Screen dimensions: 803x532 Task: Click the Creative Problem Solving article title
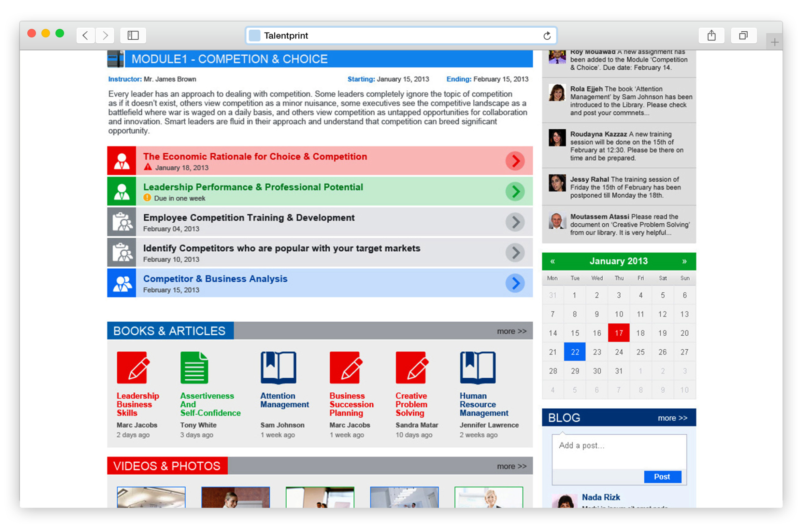pyautogui.click(x=412, y=404)
